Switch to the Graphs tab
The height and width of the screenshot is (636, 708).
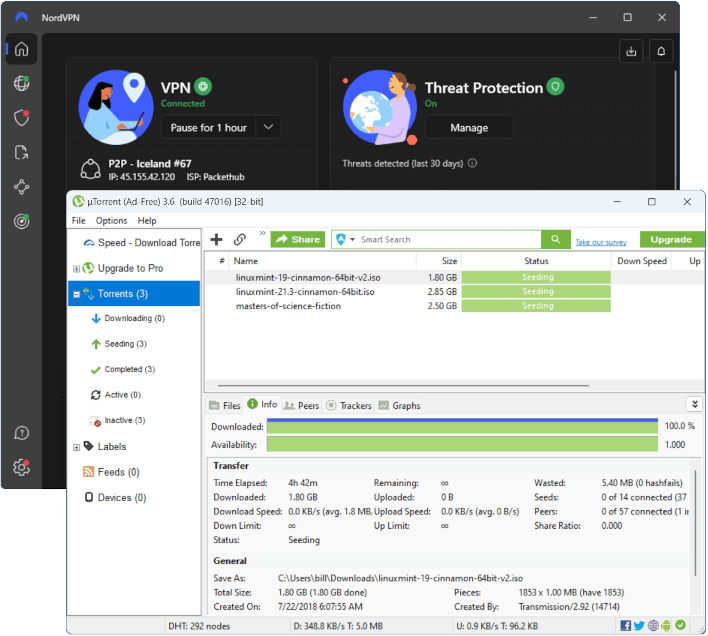(x=399, y=405)
